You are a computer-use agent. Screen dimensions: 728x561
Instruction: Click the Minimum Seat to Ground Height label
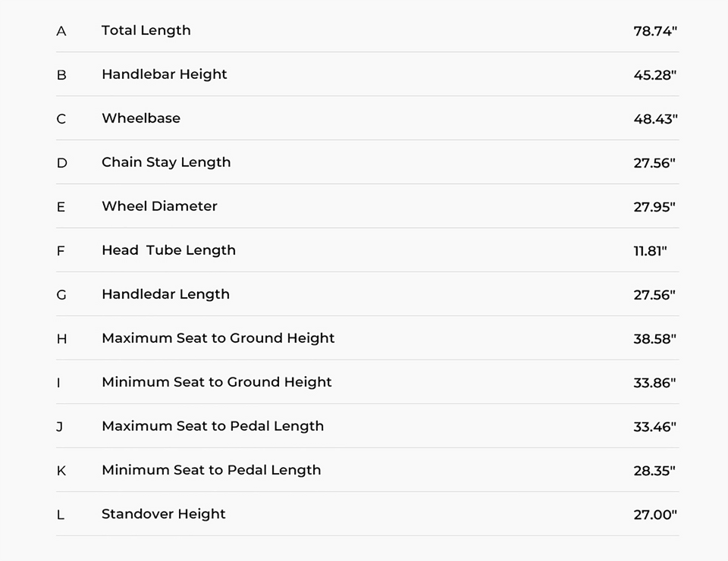click(x=216, y=382)
